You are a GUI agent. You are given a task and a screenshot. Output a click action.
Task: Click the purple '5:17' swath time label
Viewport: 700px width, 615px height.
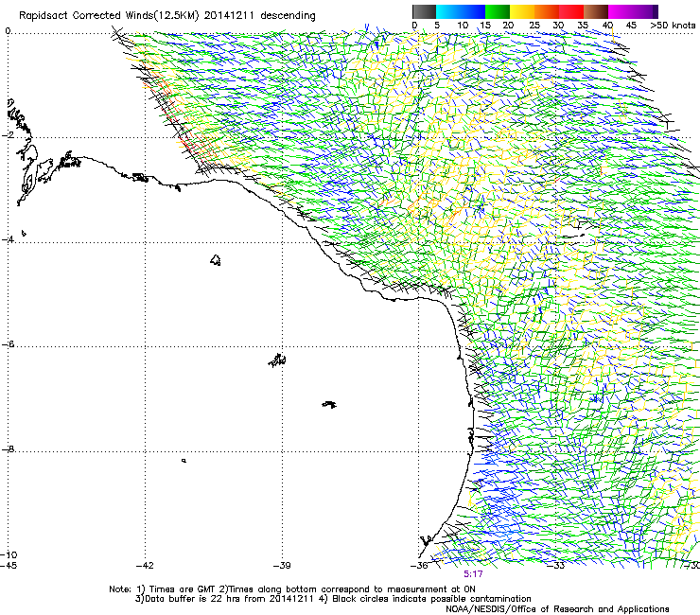click(473, 574)
